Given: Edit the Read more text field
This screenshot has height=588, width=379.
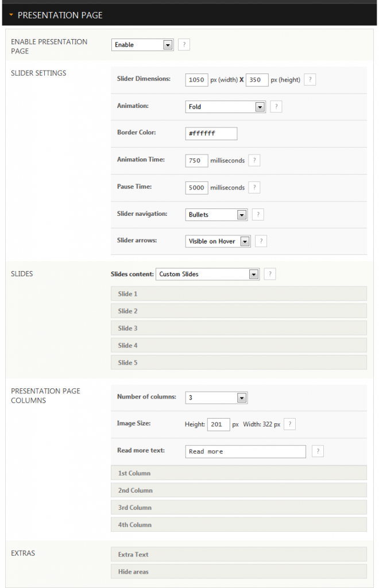Looking at the screenshot, I should pyautogui.click(x=245, y=451).
